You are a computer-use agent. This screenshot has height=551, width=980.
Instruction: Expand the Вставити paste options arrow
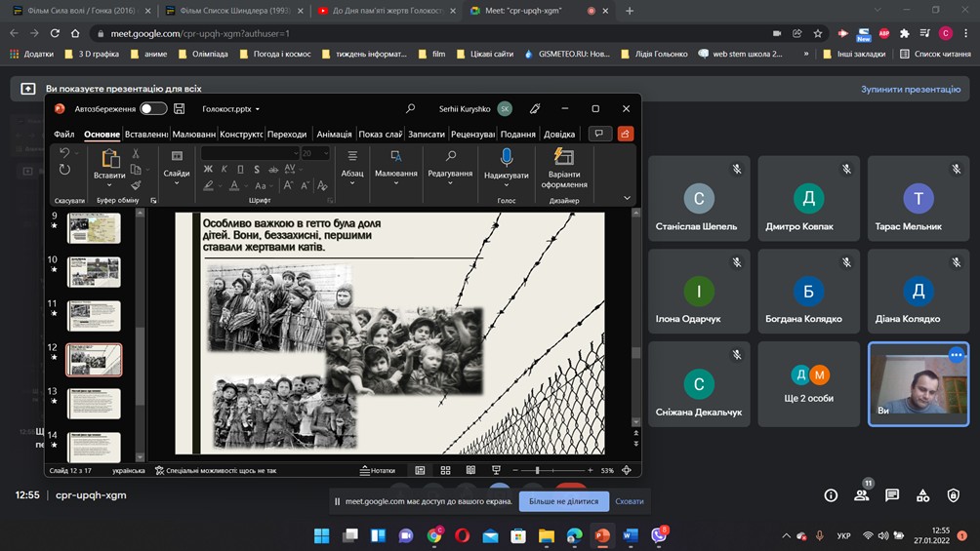pos(109,185)
